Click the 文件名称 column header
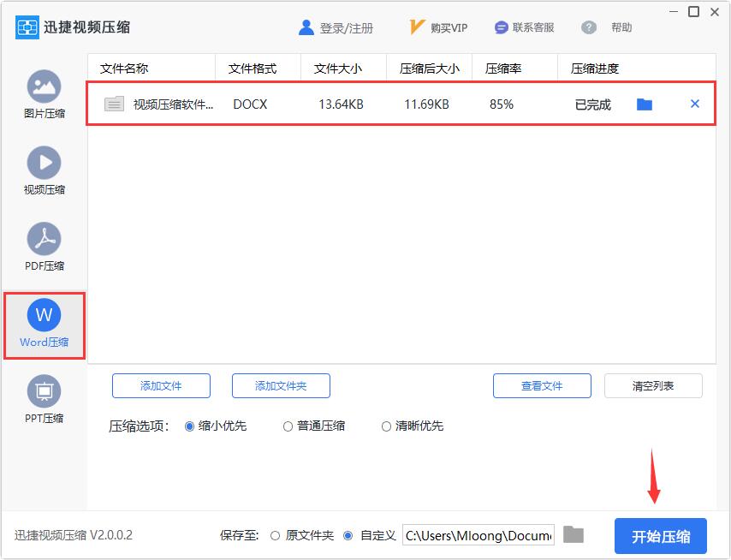731x560 pixels. click(124, 69)
